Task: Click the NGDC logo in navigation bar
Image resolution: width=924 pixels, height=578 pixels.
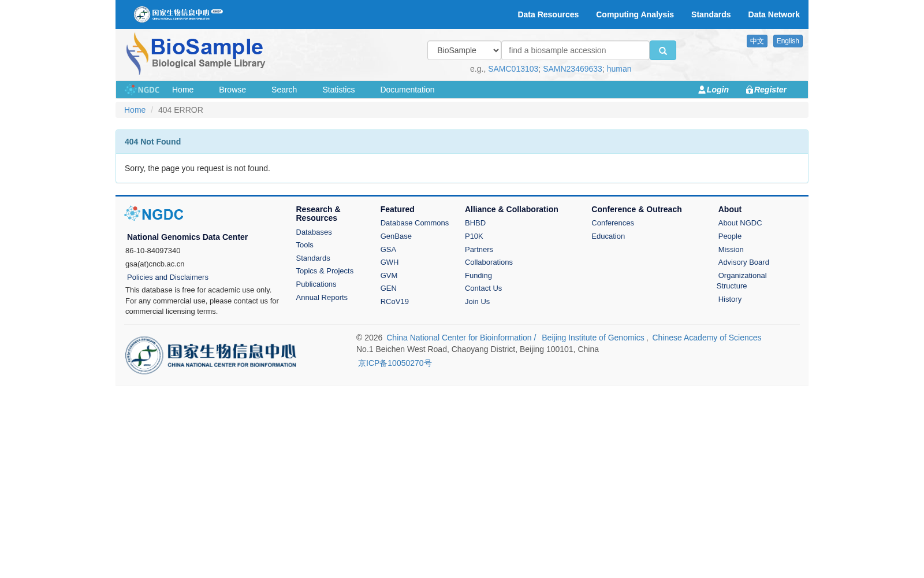Action: coord(142,90)
